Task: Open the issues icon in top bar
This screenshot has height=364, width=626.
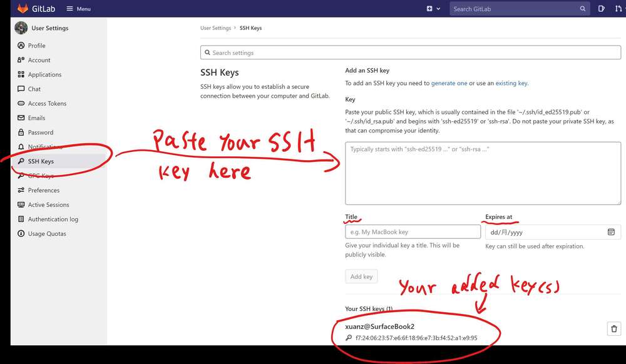Action: click(x=601, y=8)
